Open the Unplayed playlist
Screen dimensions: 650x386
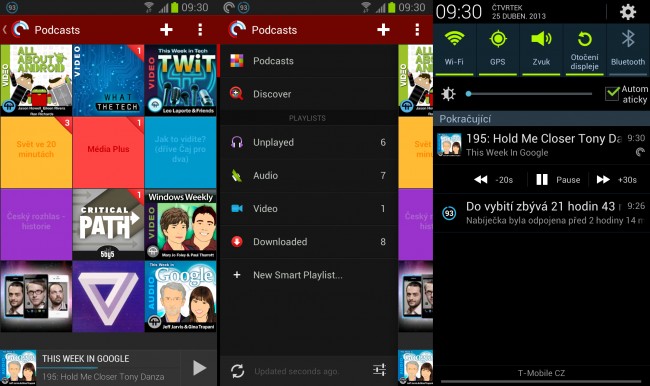[309, 142]
